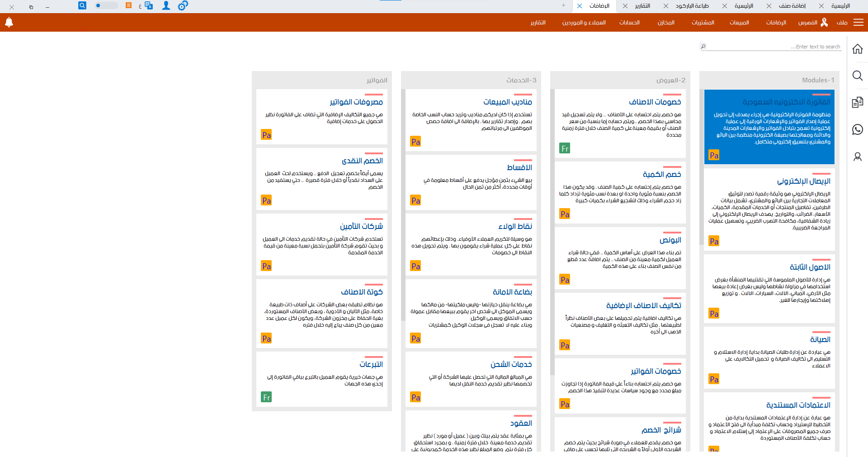Open the المبيعات menu
Viewport: 868px width, 457px height.
point(740,23)
